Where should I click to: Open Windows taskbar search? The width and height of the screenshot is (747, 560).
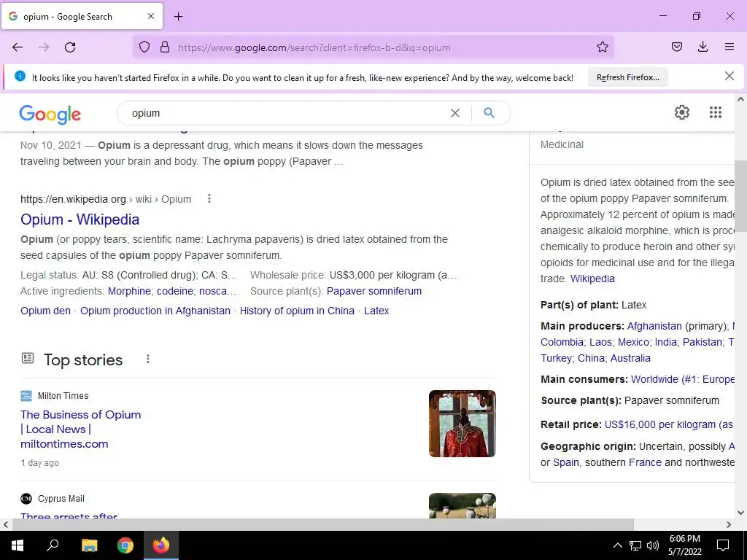click(x=53, y=545)
